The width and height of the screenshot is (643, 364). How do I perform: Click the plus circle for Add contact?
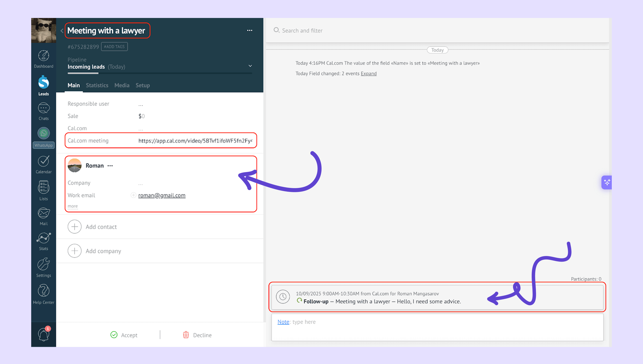point(74,227)
